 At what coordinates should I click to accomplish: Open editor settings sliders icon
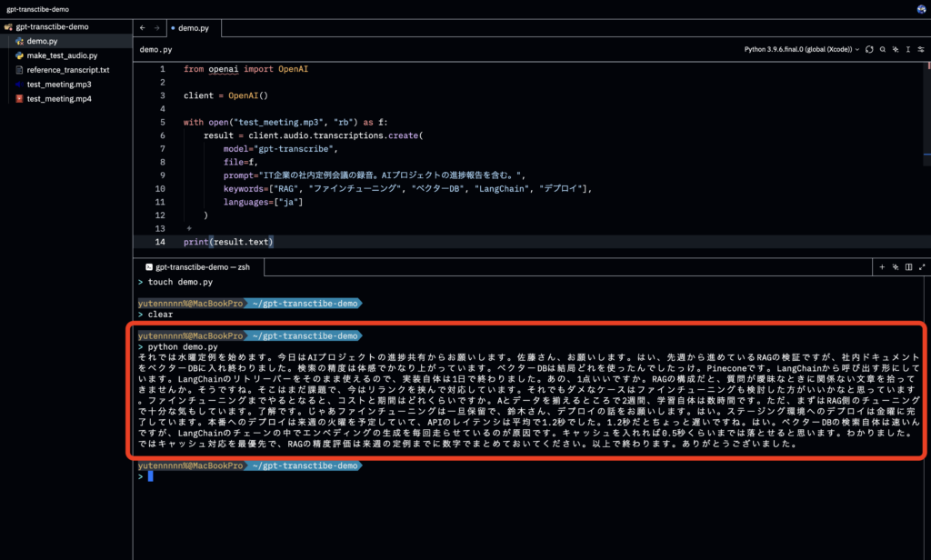pyautogui.click(x=921, y=49)
